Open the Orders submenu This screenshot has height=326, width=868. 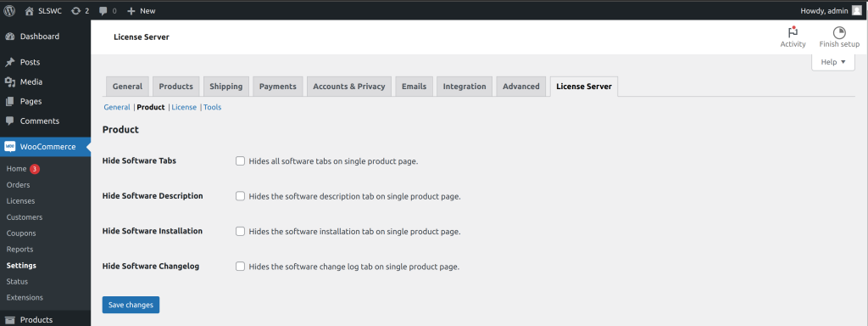(x=19, y=184)
